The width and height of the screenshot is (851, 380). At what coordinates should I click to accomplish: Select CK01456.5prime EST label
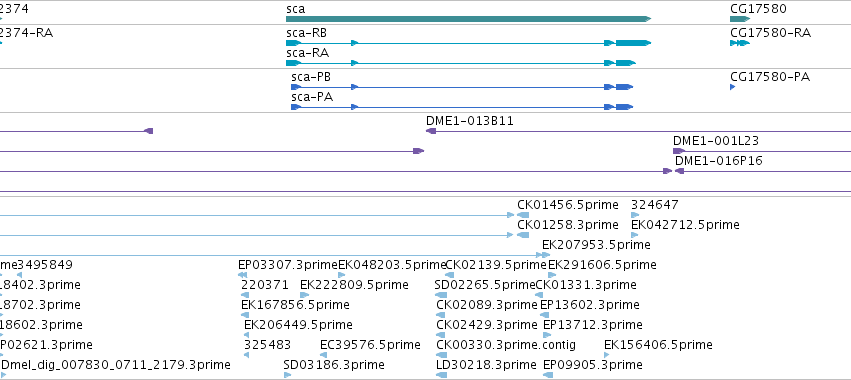point(568,205)
